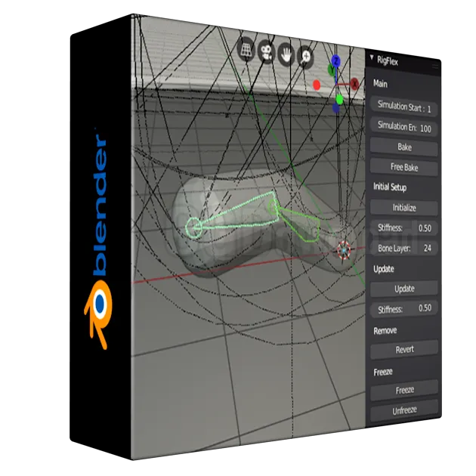Click the unlabeled bright green gizmo dot
Screen dimensions: 476x476
[340, 99]
